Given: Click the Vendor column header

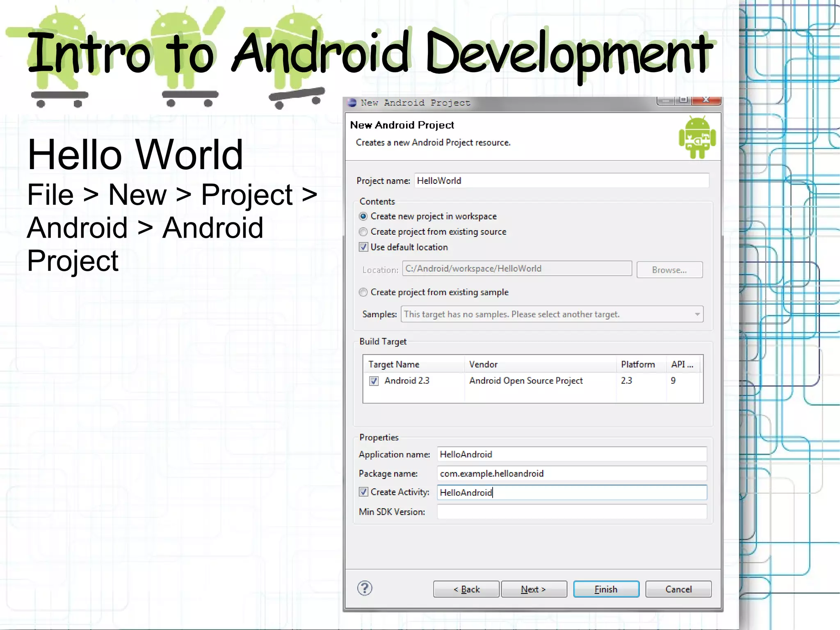Looking at the screenshot, I should (540, 364).
